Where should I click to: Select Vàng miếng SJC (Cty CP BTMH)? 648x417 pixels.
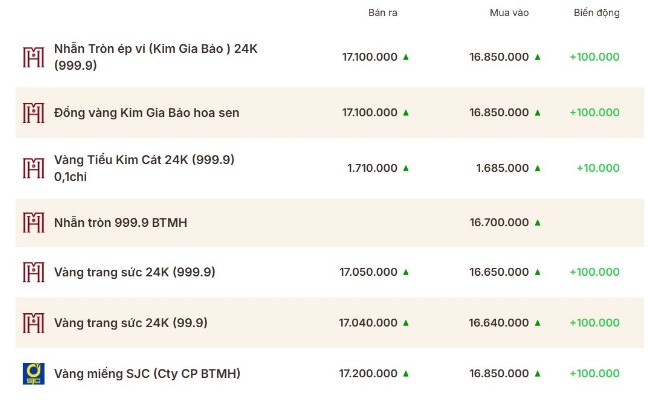(147, 374)
